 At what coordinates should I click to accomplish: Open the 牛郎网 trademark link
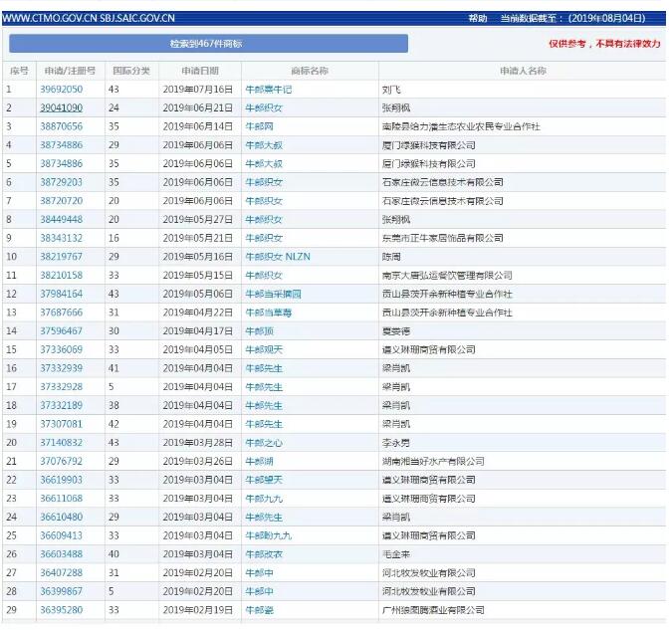pyautogui.click(x=259, y=126)
